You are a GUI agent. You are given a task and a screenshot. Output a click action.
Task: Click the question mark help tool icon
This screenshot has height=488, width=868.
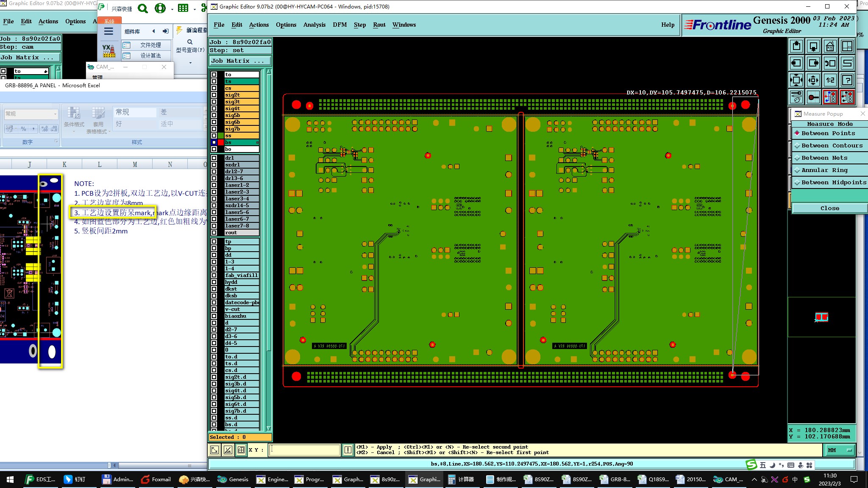[847, 80]
